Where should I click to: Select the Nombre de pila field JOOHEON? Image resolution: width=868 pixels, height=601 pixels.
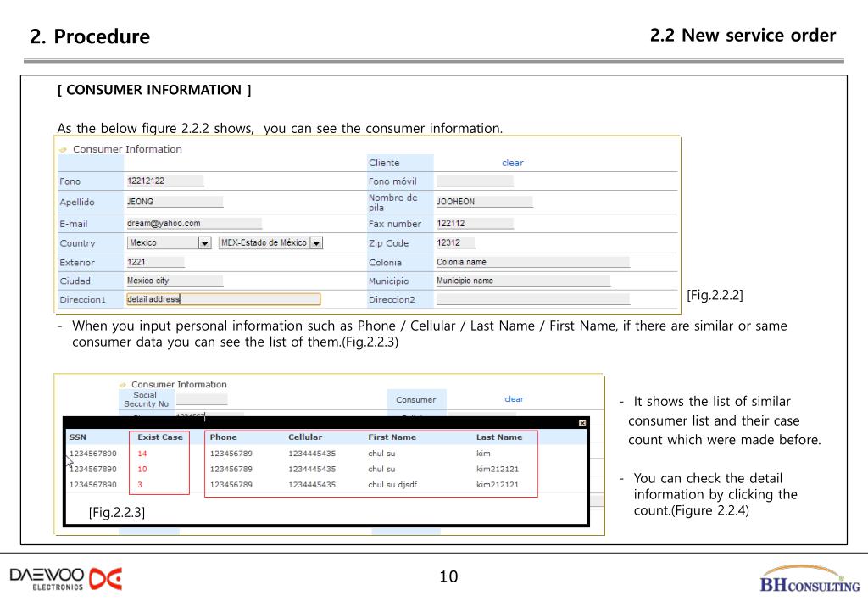(x=484, y=202)
